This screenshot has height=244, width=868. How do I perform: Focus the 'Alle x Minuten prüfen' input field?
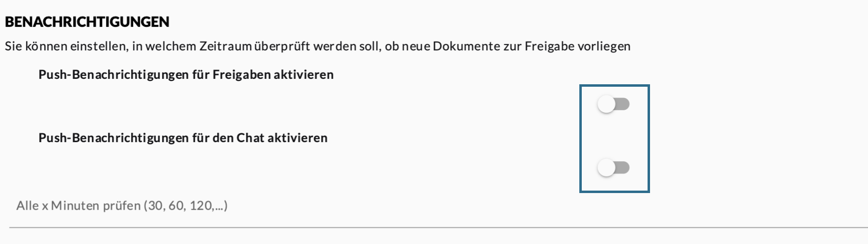click(x=295, y=206)
